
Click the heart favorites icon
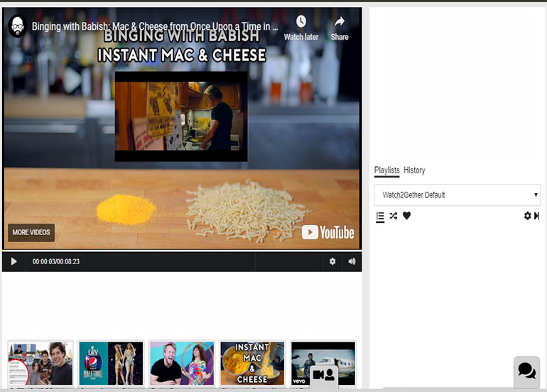coord(406,216)
